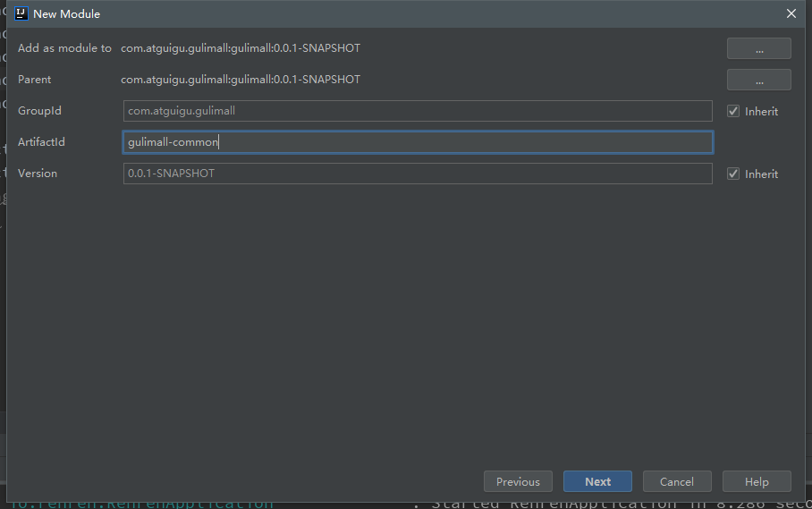Untick the Version Inherit checkbox
The height and width of the screenshot is (509, 812).
tap(732, 174)
